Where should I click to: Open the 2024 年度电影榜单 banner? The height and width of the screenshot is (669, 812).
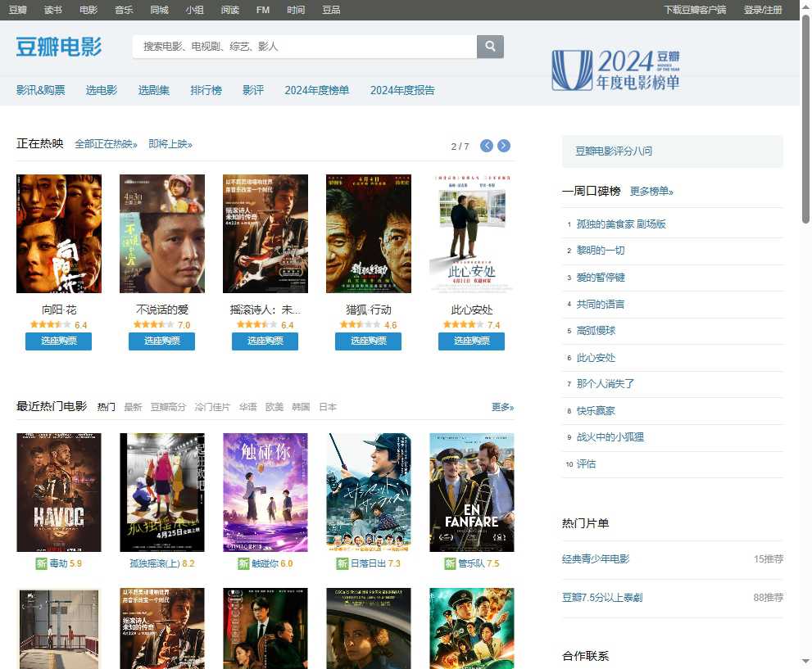(615, 70)
